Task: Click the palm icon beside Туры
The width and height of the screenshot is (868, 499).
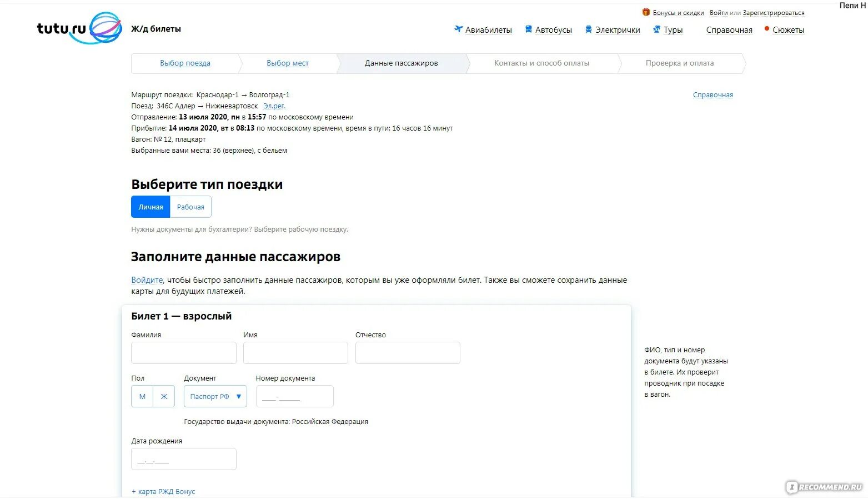Action: 657,29
